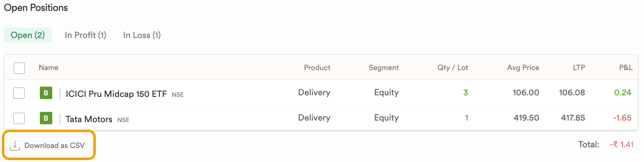644x162 pixels.
Task: Click the green B badge for Tata Motors
Action: pos(46,118)
